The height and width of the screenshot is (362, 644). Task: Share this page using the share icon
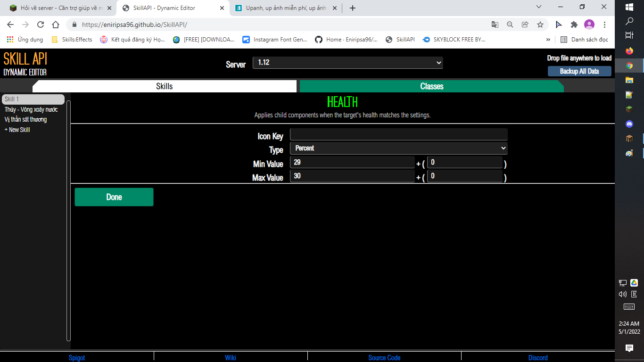[x=525, y=25]
